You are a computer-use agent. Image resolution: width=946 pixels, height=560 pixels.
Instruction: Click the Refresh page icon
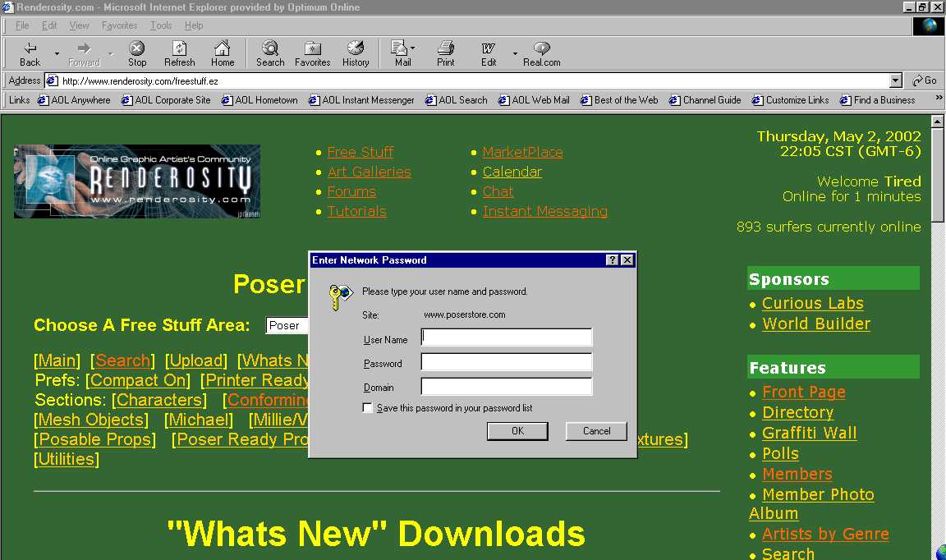(179, 48)
